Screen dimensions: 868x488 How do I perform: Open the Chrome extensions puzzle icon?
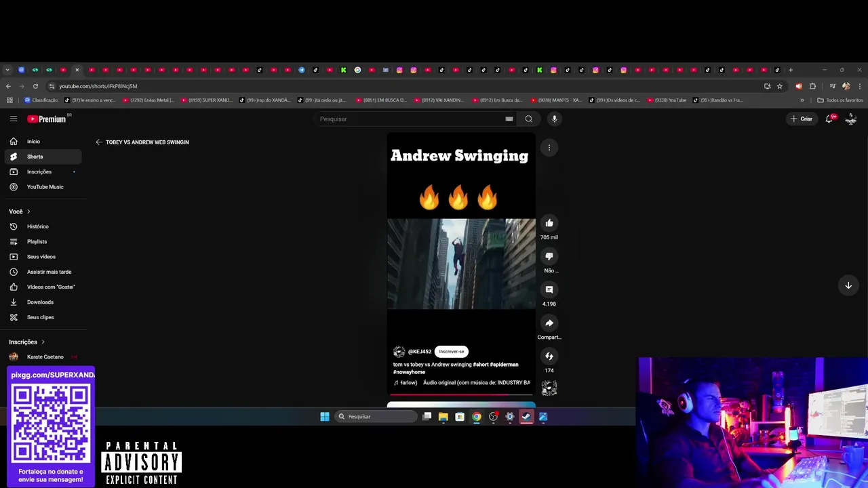[812, 86]
